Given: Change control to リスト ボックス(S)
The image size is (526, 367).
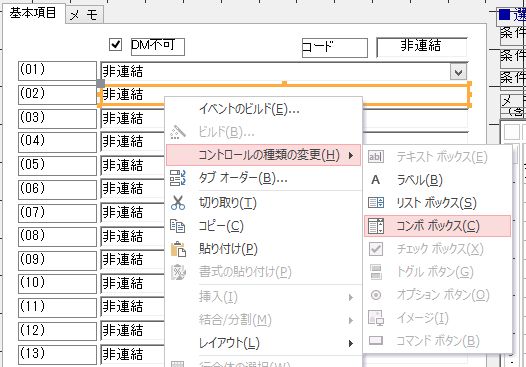Looking at the screenshot, I should pos(437,203).
